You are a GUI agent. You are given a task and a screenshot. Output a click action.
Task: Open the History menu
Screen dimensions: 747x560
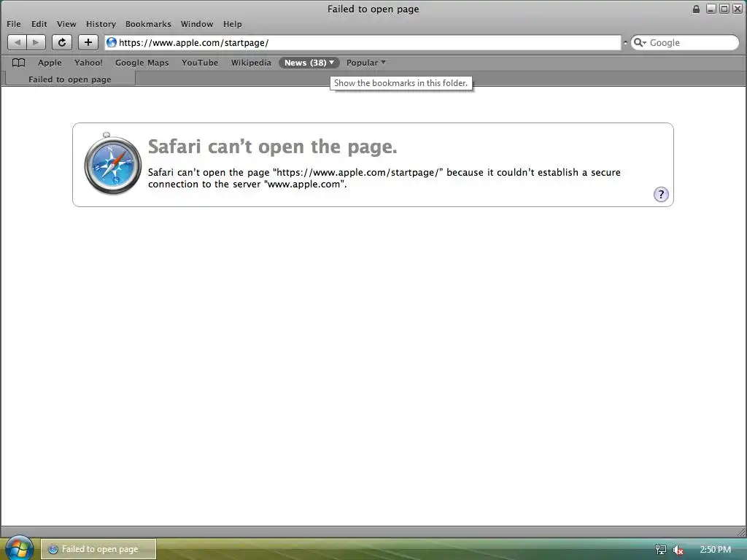click(x=101, y=24)
